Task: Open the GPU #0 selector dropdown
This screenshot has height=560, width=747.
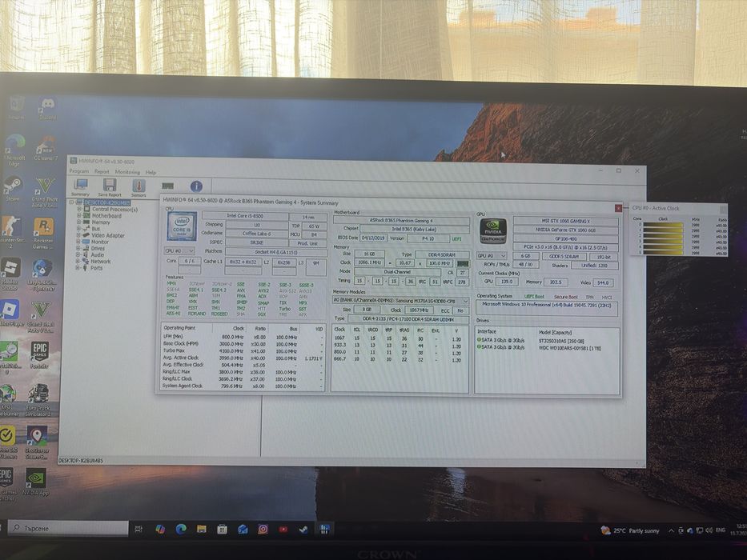Action: point(492,256)
